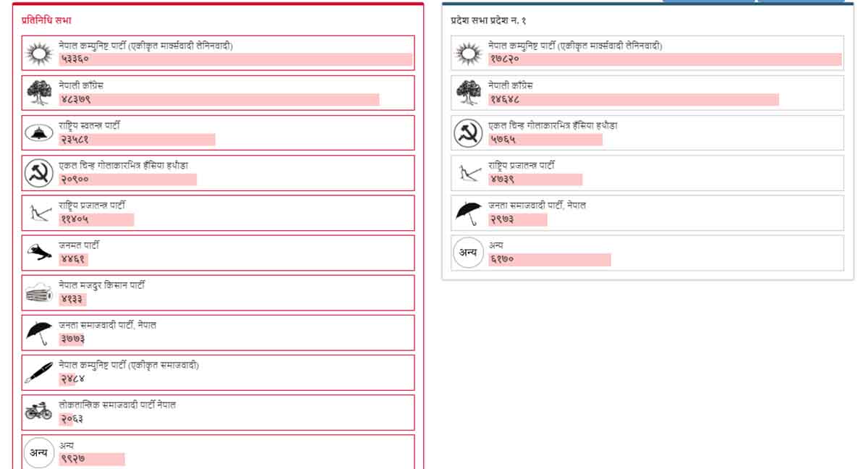Click the प्रतिनिधि सभा heading
Viewport: 868px width, 469px height.
coord(47,20)
